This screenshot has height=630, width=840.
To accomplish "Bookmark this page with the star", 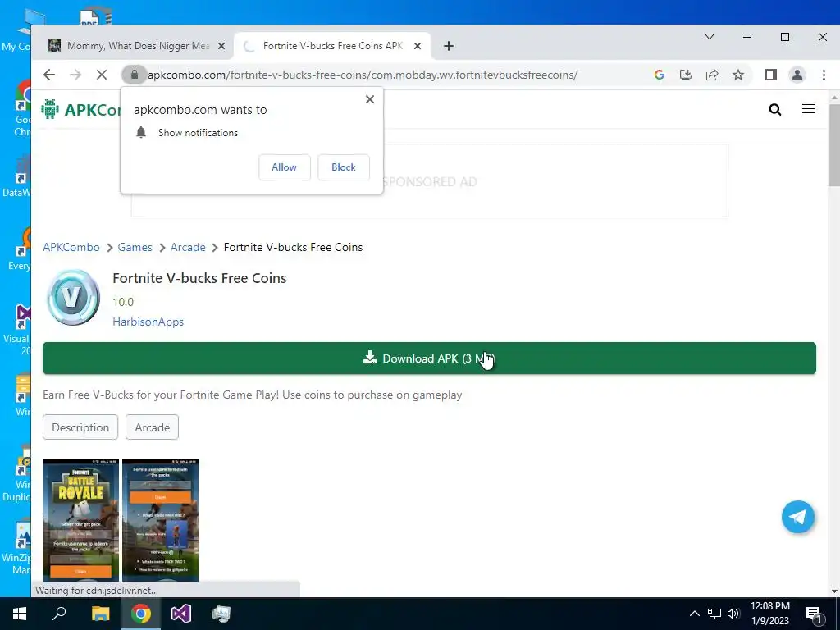I will click(x=738, y=75).
